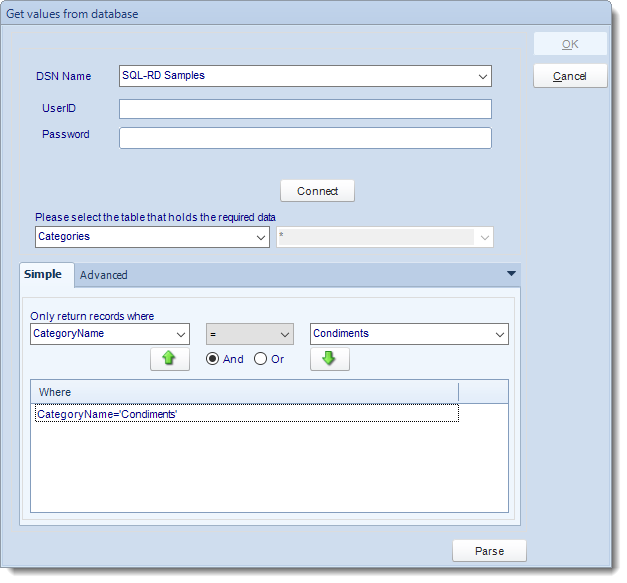Open the CategoryName field dropdown
Viewport: 627px width, 583px height.
181,334
